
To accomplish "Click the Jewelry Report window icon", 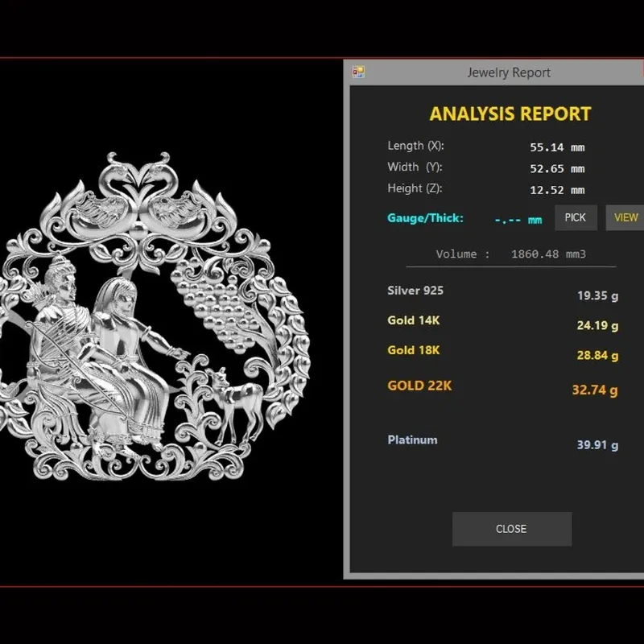I will point(358,72).
